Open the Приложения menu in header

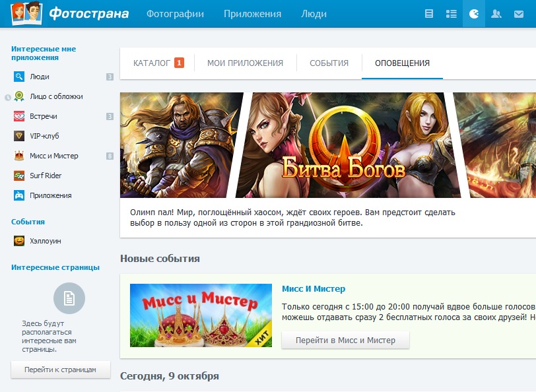click(x=253, y=14)
